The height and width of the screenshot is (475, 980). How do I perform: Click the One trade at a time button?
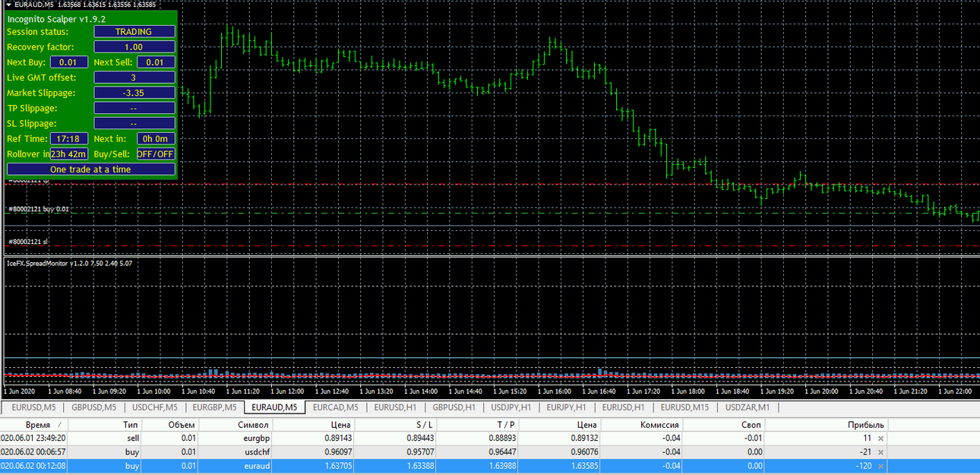pos(90,169)
